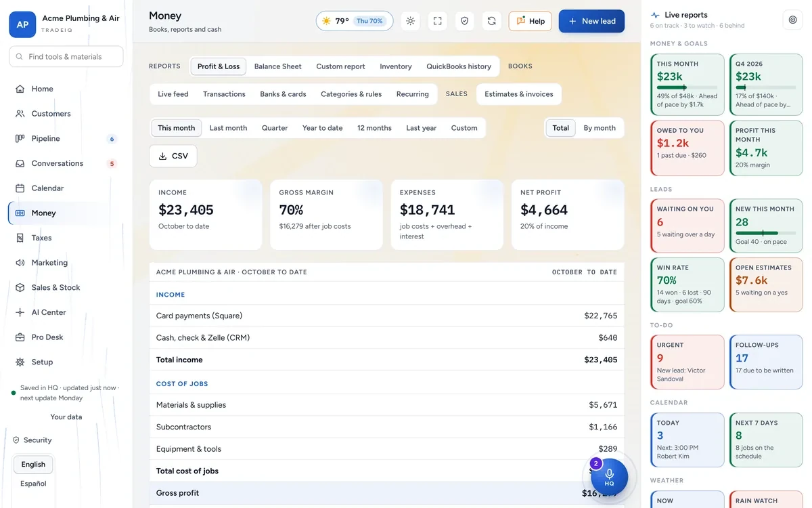Screen dimensions: 812x508
Task: Open AI Center via its sparkle icon
Action: click(x=20, y=312)
